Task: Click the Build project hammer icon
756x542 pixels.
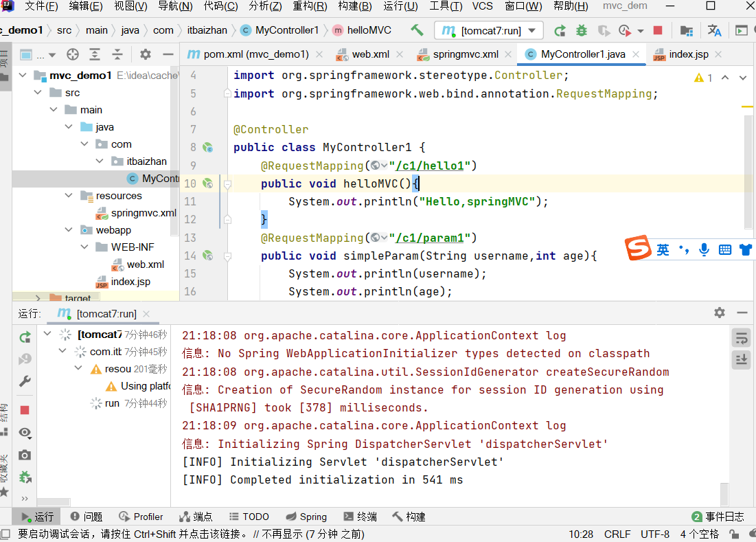Action: point(417,30)
